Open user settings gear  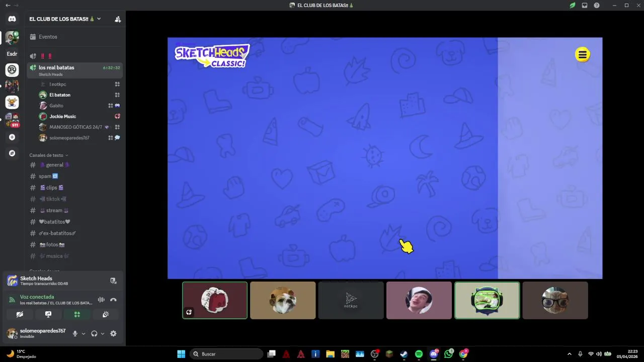click(113, 333)
